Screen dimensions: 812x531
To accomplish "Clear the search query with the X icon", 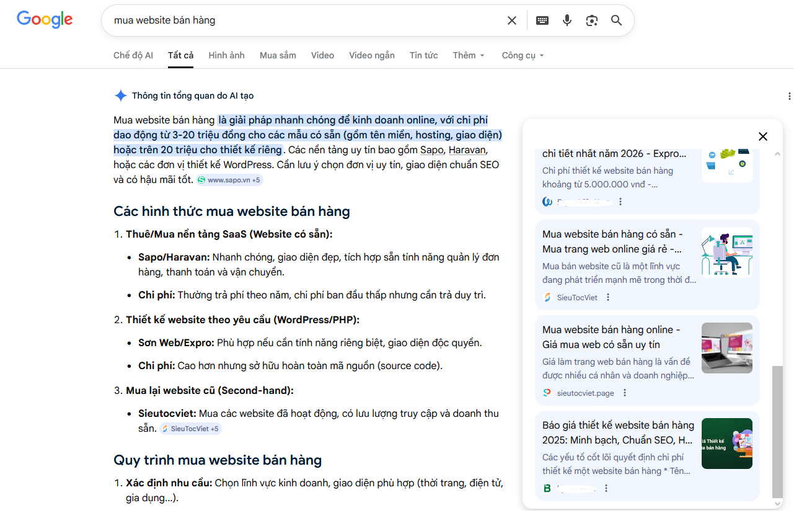I will pyautogui.click(x=511, y=20).
